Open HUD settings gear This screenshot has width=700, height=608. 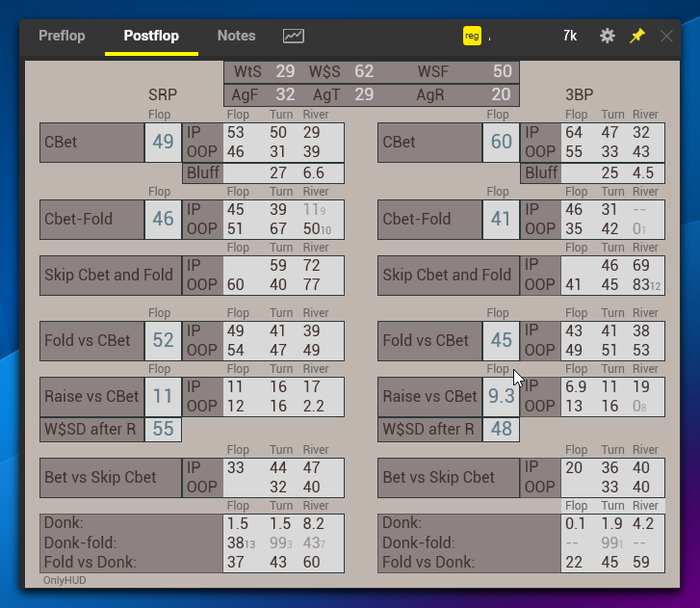(607, 36)
